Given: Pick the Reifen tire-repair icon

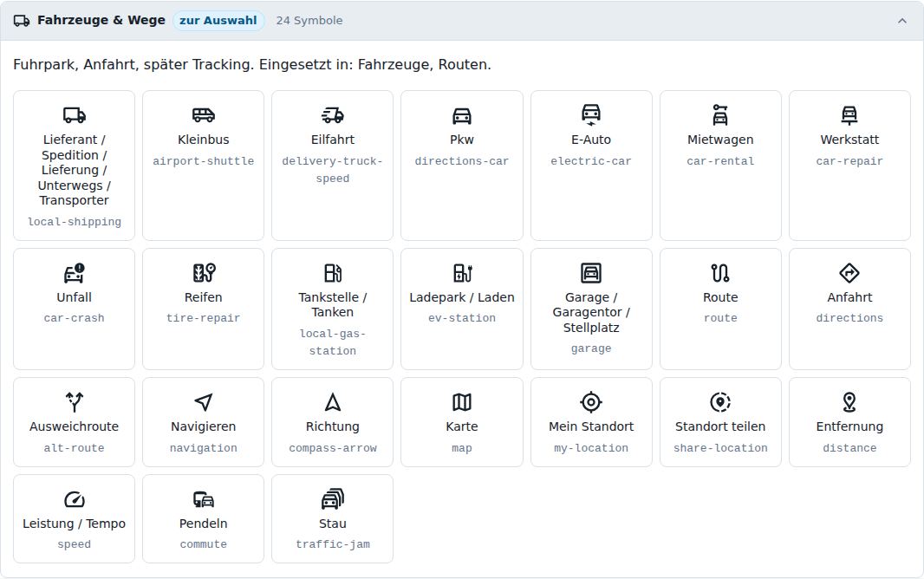Looking at the screenshot, I should [204, 273].
